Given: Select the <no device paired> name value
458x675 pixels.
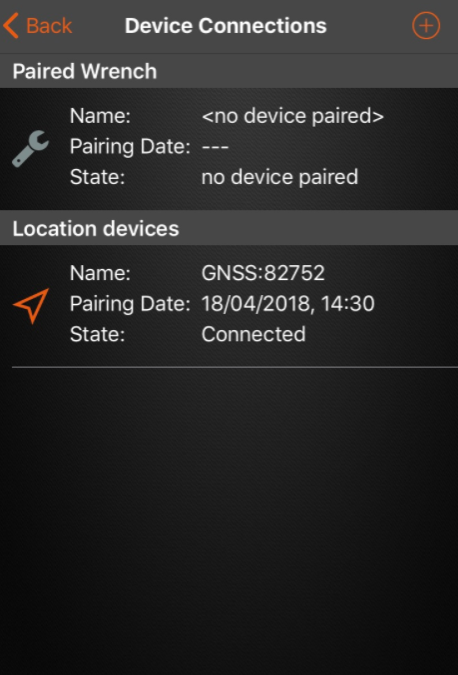Looking at the screenshot, I should tap(293, 116).
